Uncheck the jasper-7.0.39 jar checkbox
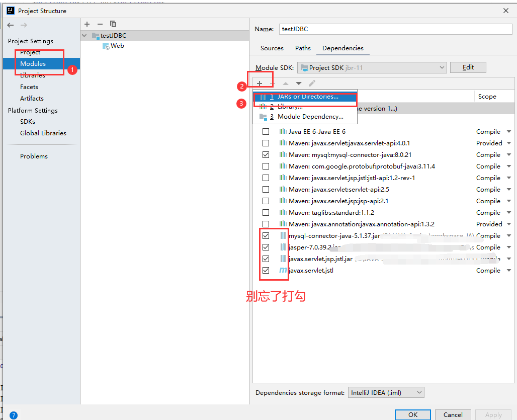 (x=266, y=247)
